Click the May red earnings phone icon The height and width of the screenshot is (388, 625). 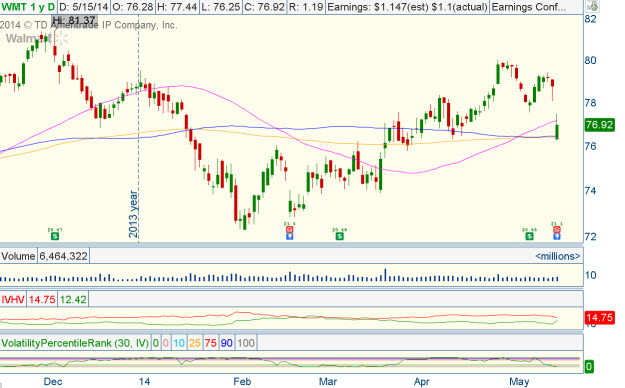pos(556,229)
